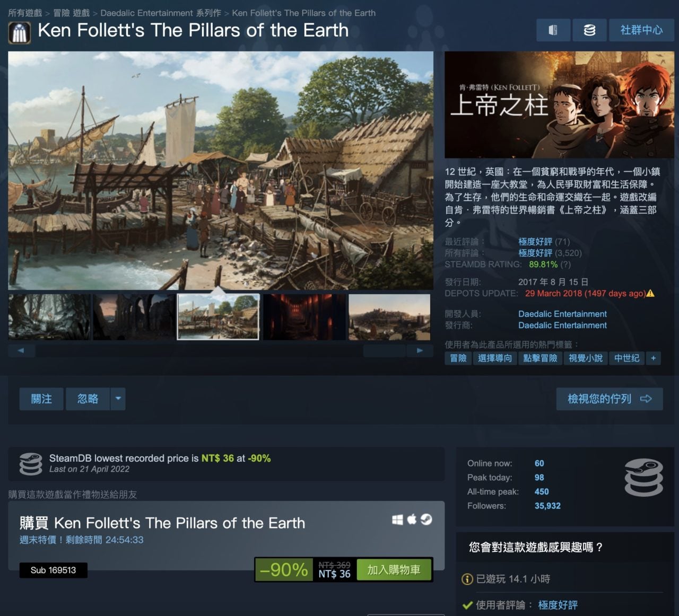
Task: Click the Peak today value 98
Action: [539, 478]
